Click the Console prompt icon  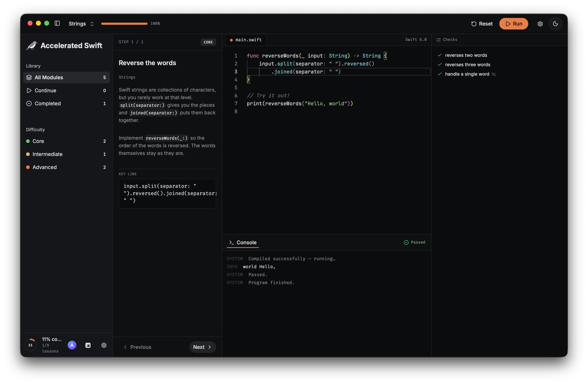tap(232, 242)
